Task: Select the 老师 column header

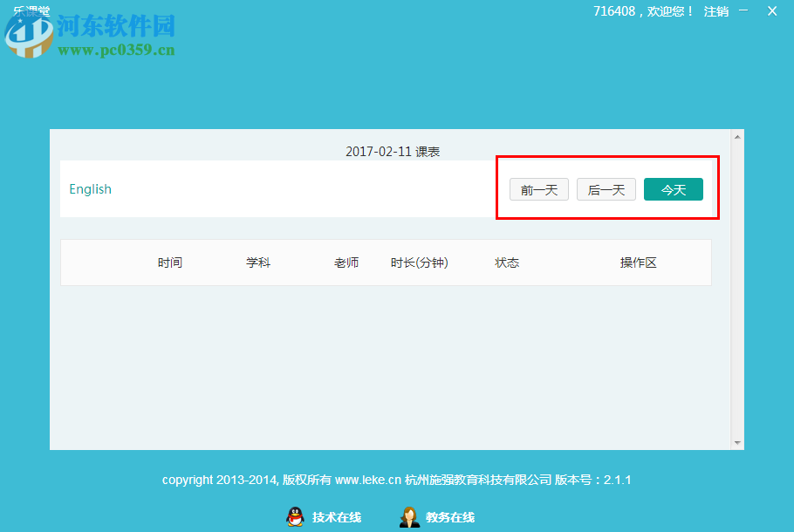Action: coord(346,263)
